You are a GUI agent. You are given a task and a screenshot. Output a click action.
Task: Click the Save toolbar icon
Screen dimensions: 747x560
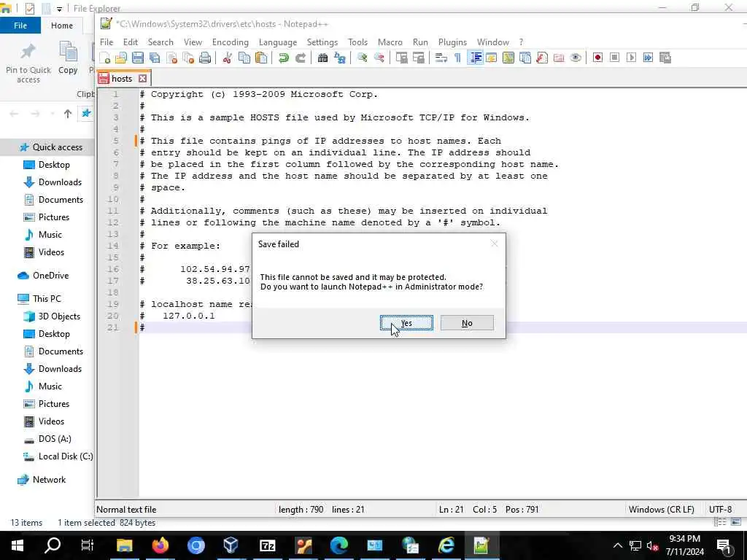pyautogui.click(x=138, y=58)
